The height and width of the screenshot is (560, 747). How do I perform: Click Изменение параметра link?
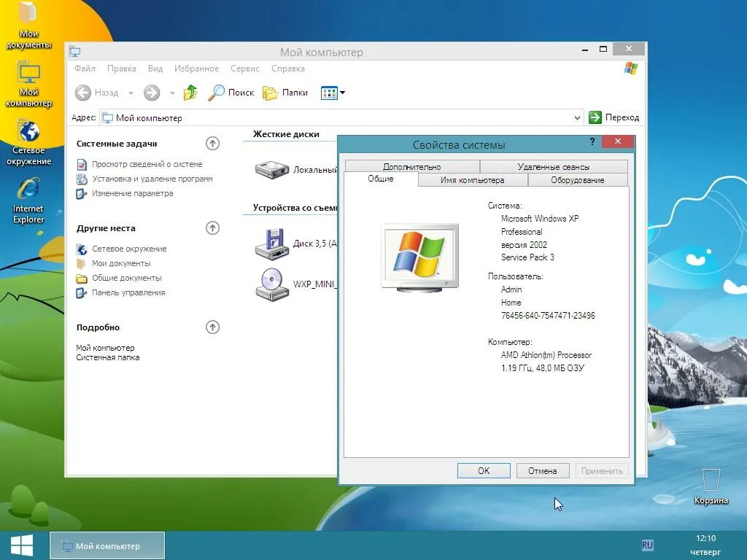click(132, 193)
